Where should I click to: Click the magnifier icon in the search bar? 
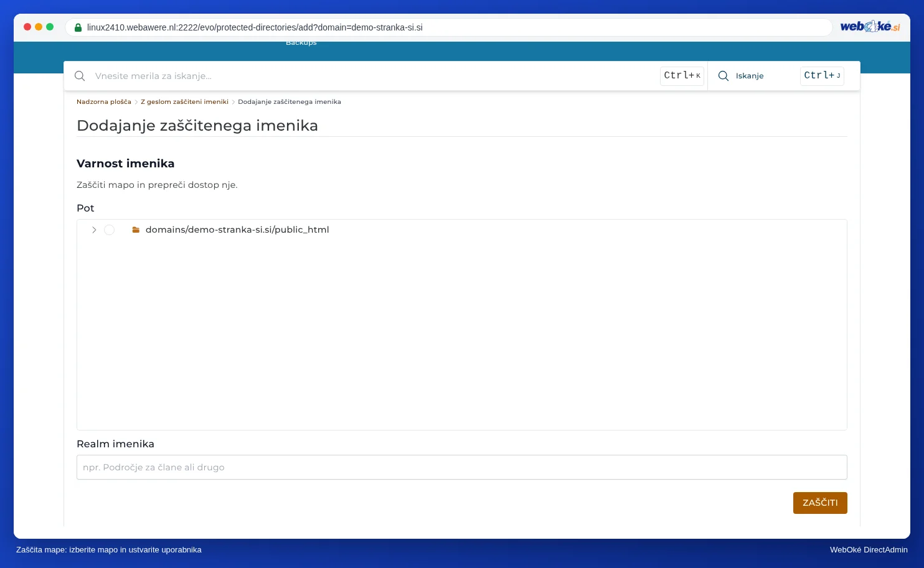click(80, 76)
